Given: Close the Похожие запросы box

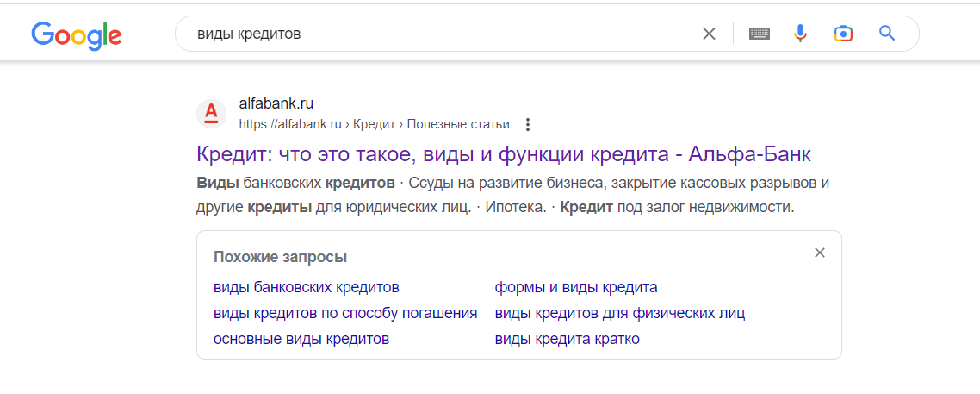Looking at the screenshot, I should coord(819,253).
